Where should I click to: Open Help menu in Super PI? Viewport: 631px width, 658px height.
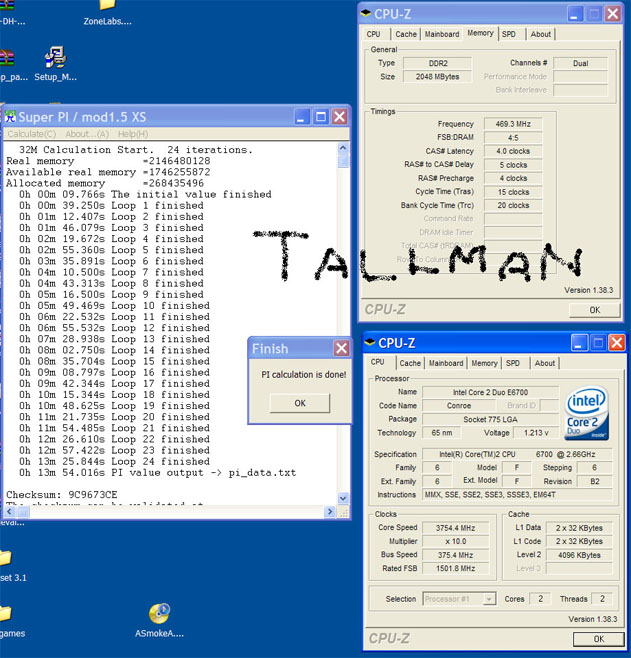tap(133, 134)
